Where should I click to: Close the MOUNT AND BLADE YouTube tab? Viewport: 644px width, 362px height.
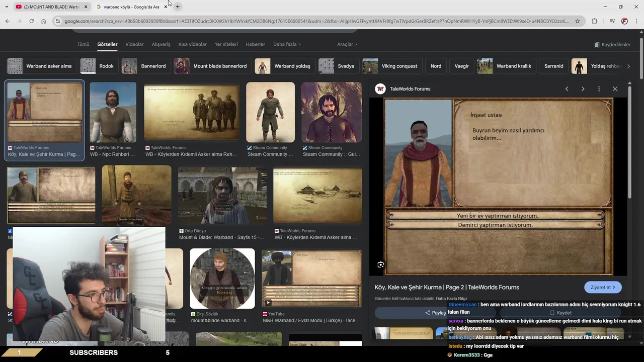point(86,7)
